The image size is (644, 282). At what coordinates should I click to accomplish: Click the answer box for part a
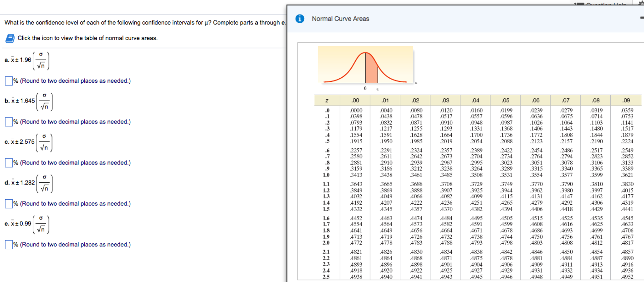(x=9, y=81)
